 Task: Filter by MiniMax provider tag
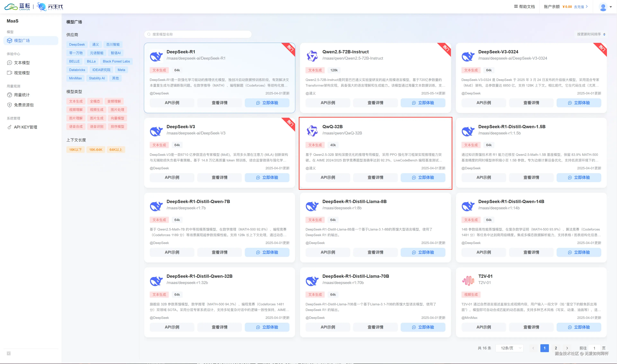coord(75,78)
